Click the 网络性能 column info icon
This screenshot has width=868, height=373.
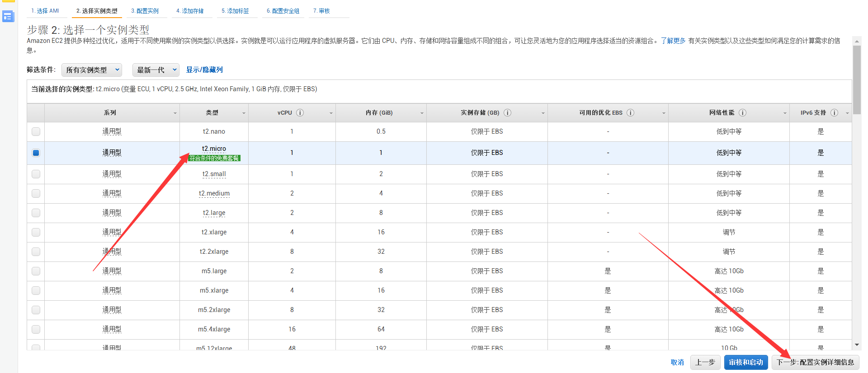(742, 113)
